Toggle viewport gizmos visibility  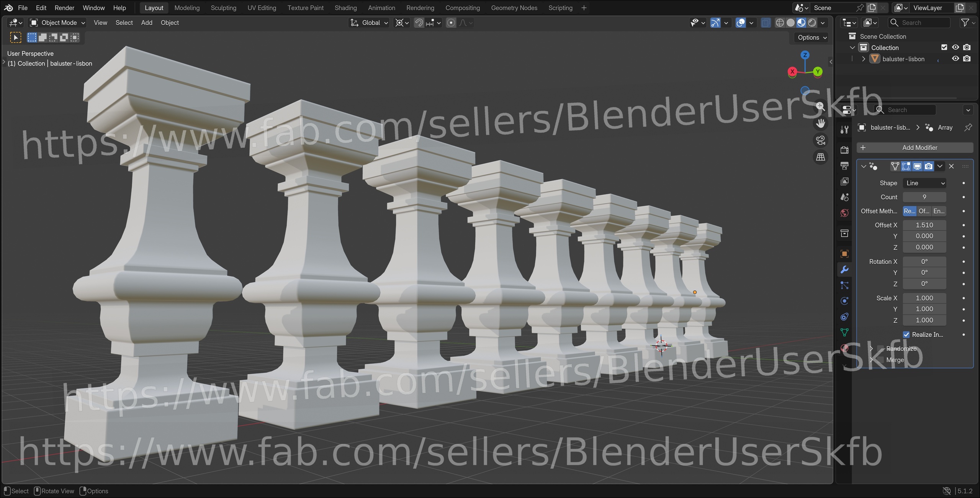point(715,23)
